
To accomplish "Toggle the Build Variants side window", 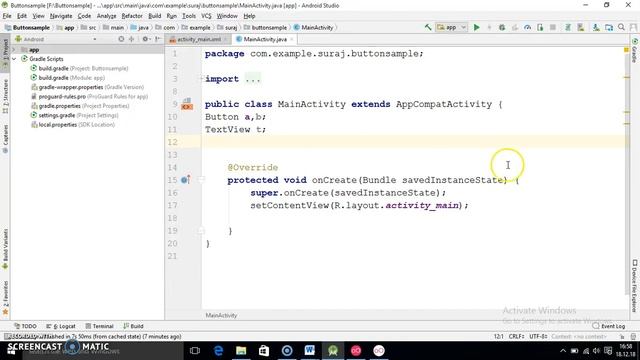I will pos(5,249).
